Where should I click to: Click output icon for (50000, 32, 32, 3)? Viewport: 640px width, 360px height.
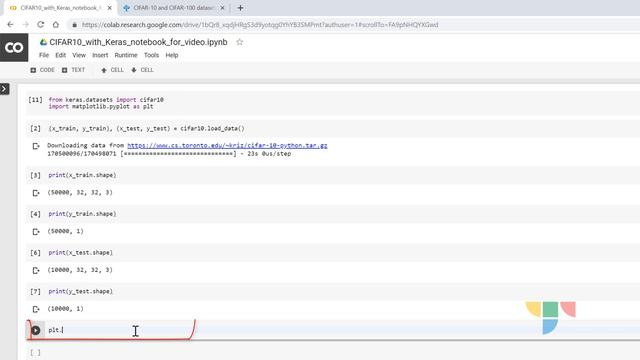(36, 193)
